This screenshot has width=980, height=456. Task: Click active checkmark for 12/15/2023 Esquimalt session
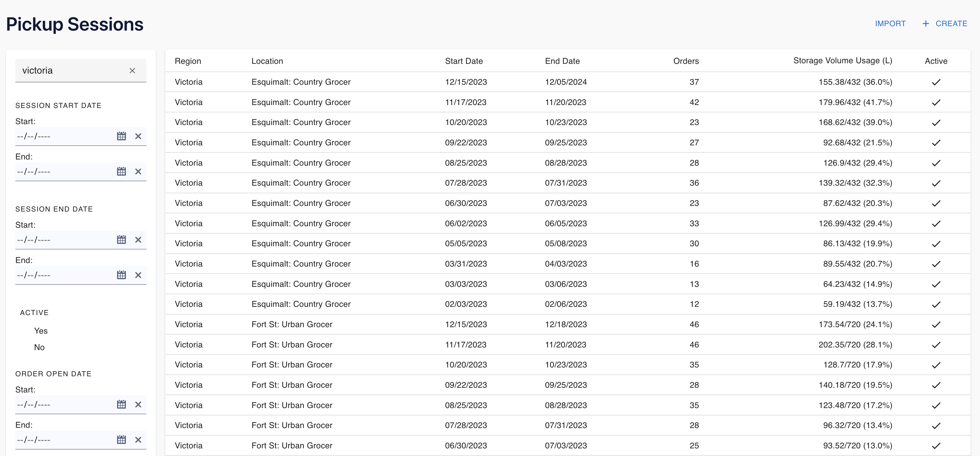(936, 82)
